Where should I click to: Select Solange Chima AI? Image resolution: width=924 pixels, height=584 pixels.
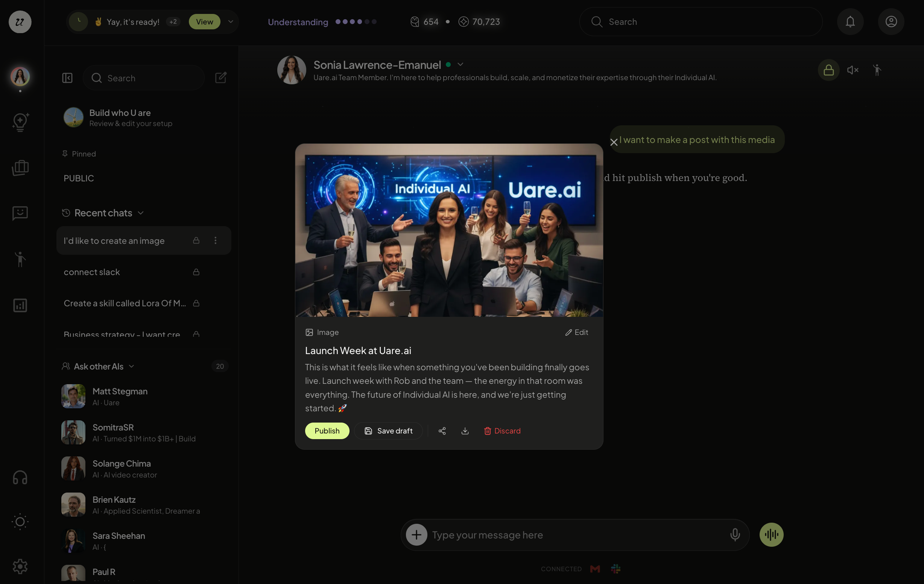[143, 468]
